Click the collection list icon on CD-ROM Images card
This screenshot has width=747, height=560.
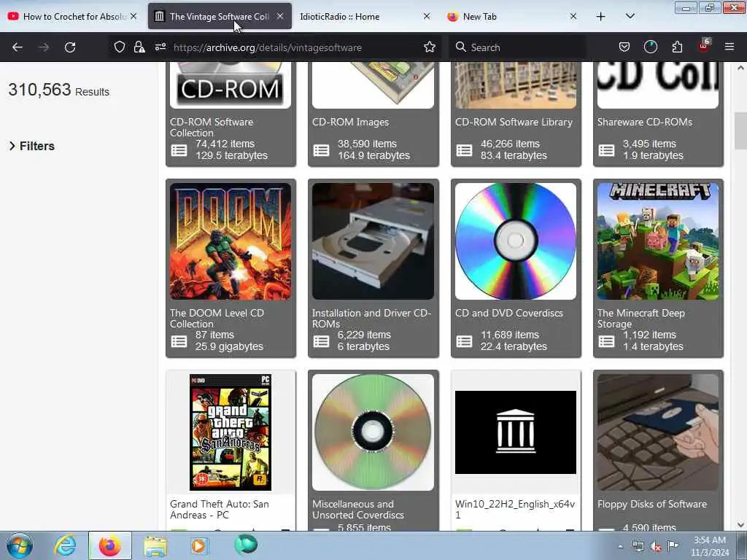[x=321, y=150]
